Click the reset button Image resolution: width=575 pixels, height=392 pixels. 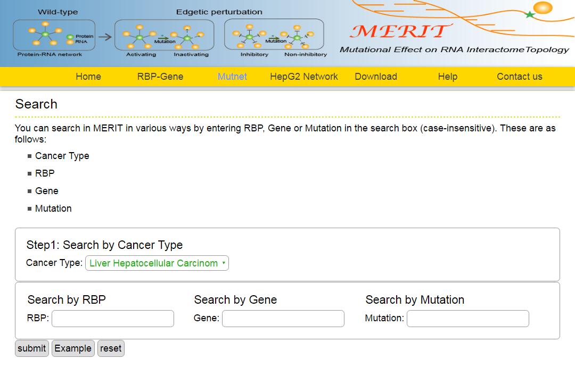click(x=111, y=348)
